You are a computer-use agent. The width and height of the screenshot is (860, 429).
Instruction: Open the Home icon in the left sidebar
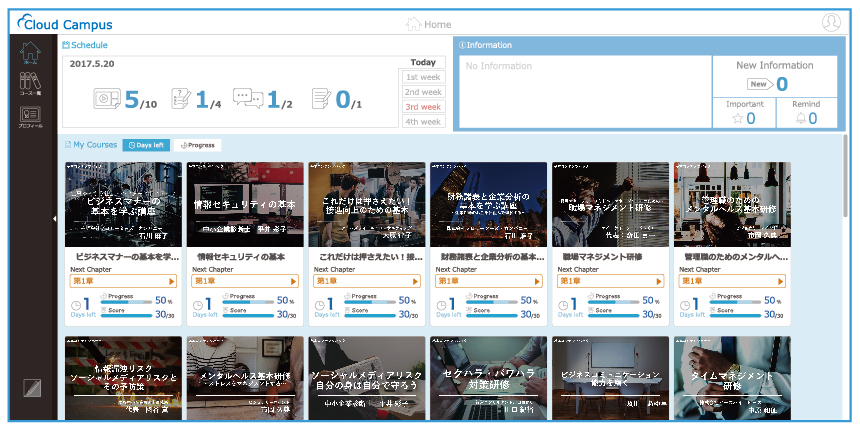tap(31, 54)
